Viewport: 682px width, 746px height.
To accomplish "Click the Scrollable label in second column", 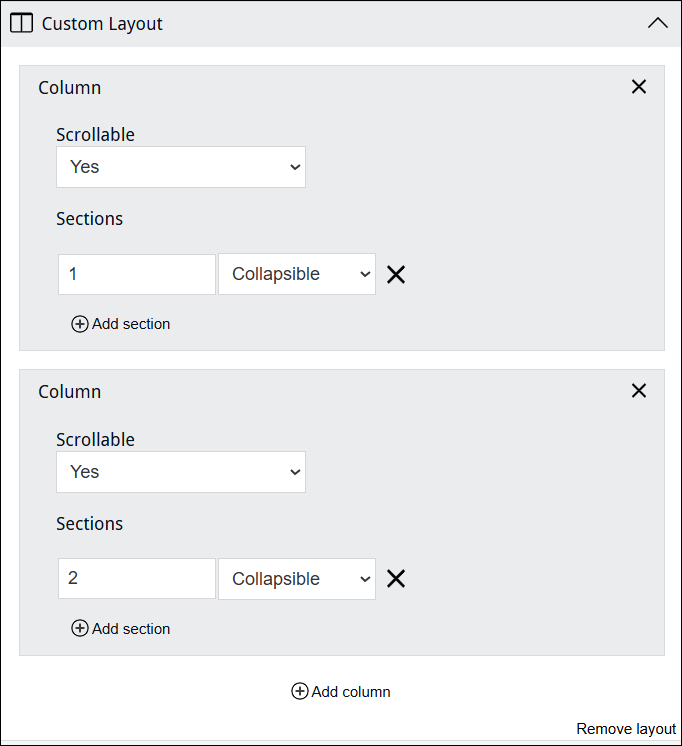I will tap(95, 440).
